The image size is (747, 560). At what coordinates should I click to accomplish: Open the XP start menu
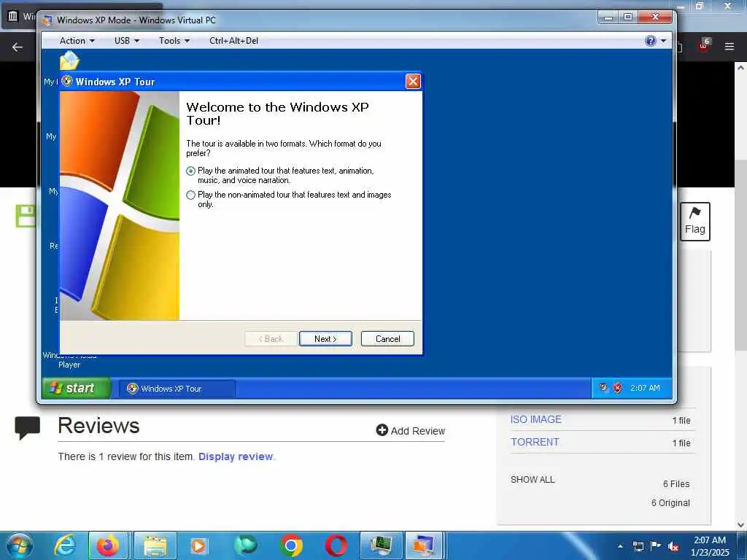point(76,388)
